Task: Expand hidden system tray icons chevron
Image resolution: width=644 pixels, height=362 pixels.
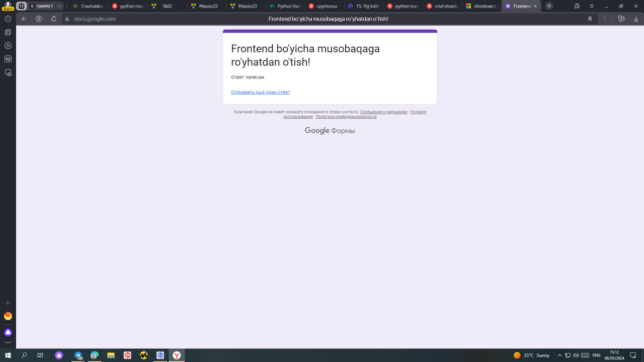Action: pyautogui.click(x=559, y=355)
